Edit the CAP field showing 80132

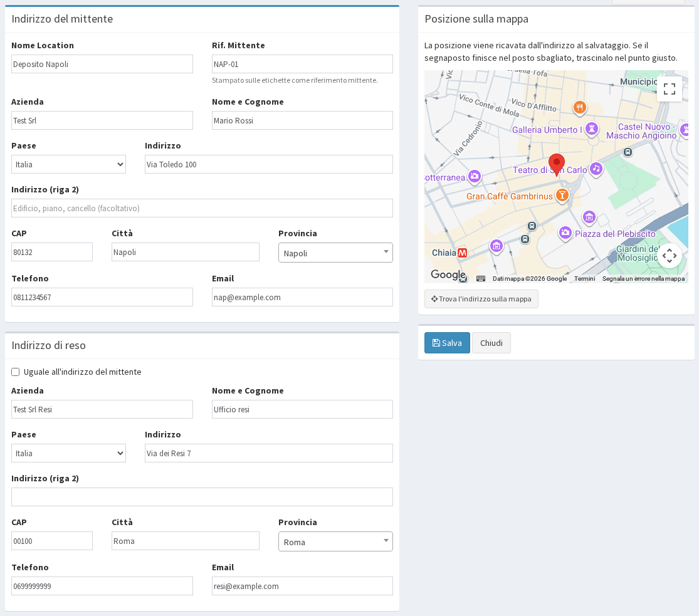click(x=52, y=253)
